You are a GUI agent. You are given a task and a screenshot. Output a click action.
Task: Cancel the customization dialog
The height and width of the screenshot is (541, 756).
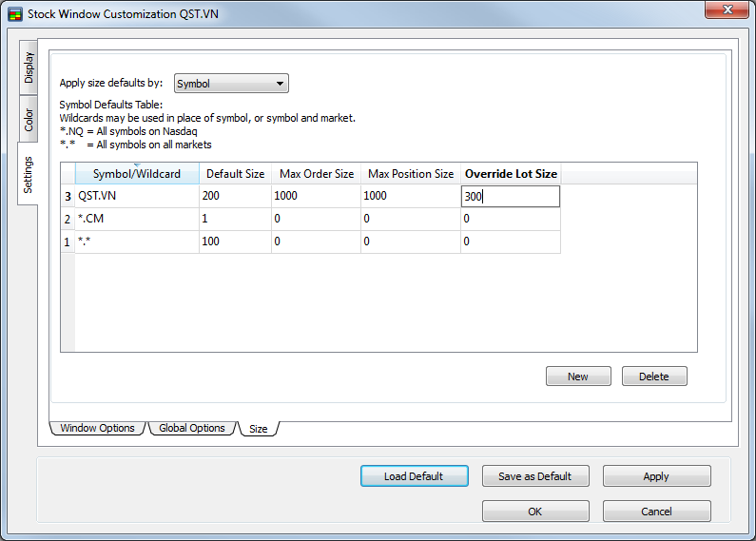pyautogui.click(x=656, y=512)
